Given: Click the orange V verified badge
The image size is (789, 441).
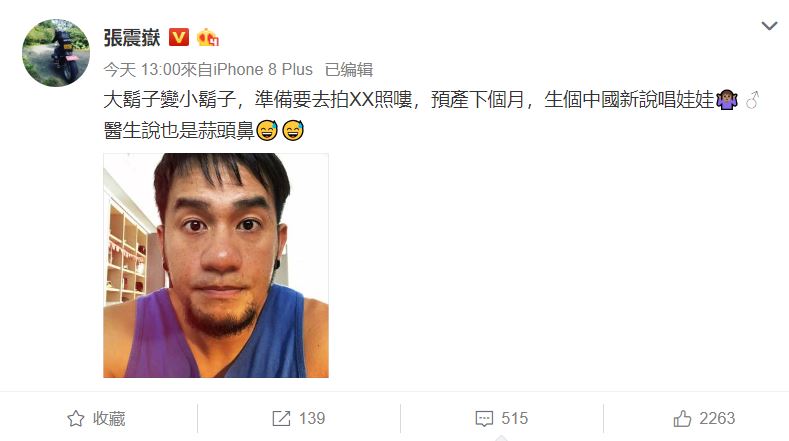Looking at the screenshot, I should tap(179, 37).
